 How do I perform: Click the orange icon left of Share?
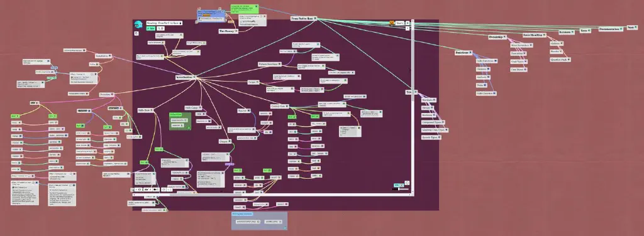click(392, 23)
